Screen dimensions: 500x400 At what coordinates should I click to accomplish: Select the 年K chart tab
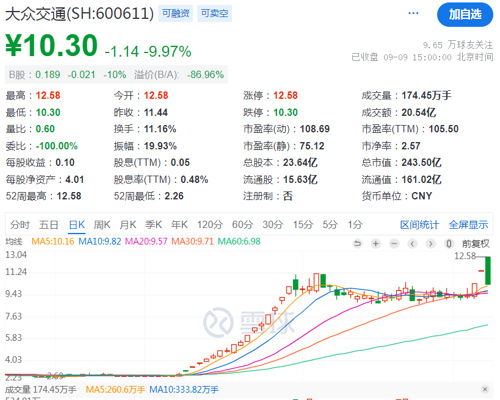[x=179, y=225]
